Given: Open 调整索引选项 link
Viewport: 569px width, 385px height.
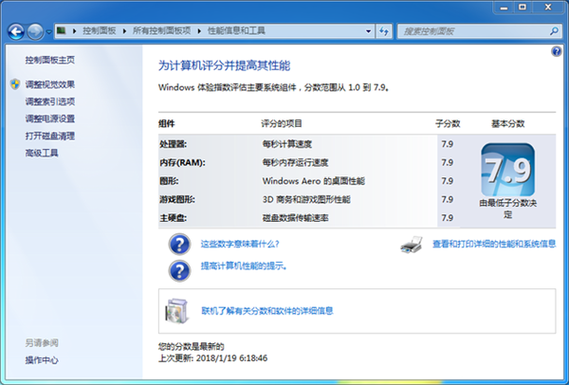Looking at the screenshot, I should [50, 102].
